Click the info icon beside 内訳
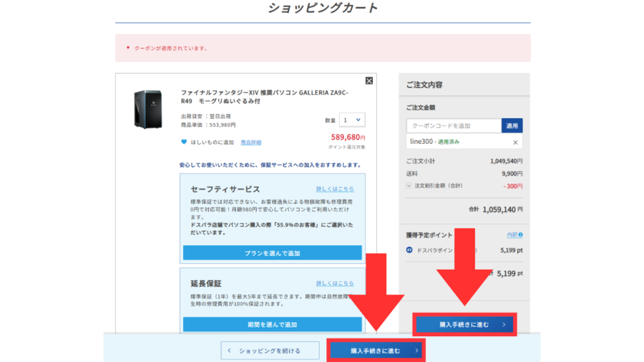Image resolution: width=644 pixels, height=362 pixels. coord(521,235)
